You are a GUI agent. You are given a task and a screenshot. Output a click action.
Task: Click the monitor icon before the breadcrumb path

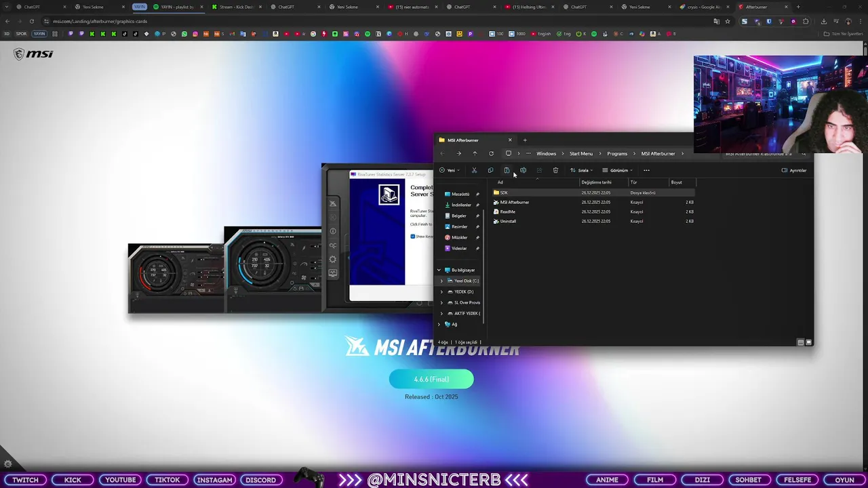click(x=509, y=153)
